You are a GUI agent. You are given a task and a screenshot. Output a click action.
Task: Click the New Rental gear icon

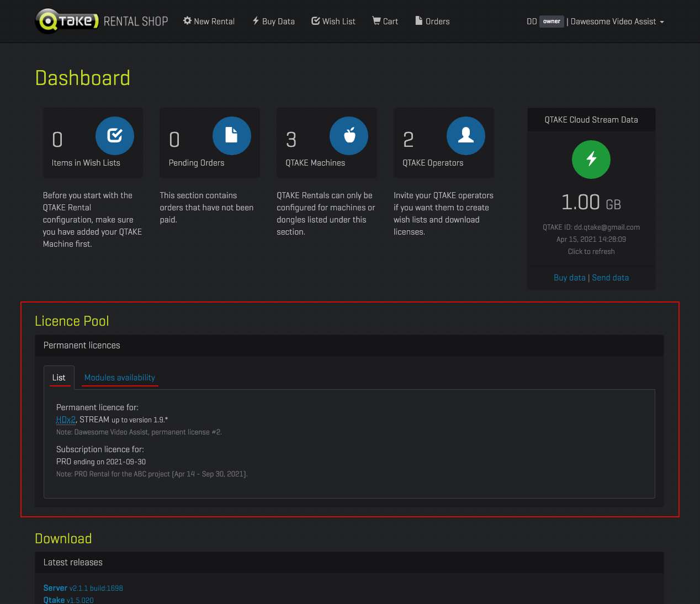(x=188, y=20)
